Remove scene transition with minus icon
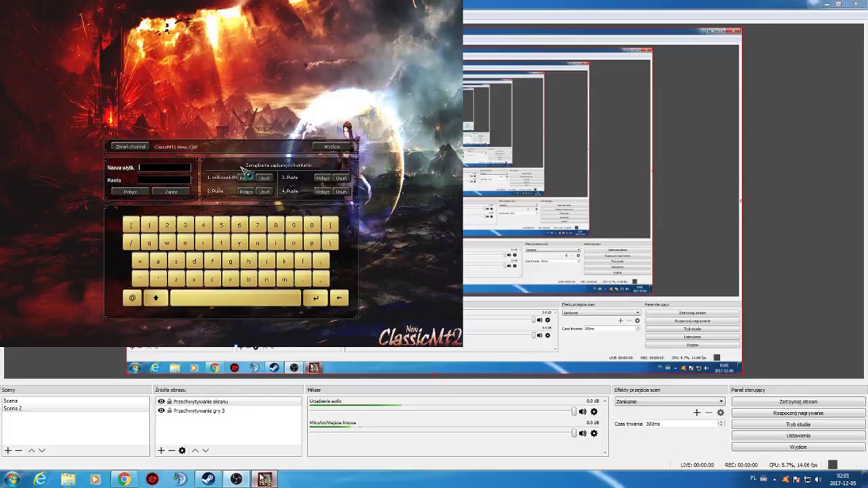Image resolution: width=868 pixels, height=488 pixels. [709, 412]
